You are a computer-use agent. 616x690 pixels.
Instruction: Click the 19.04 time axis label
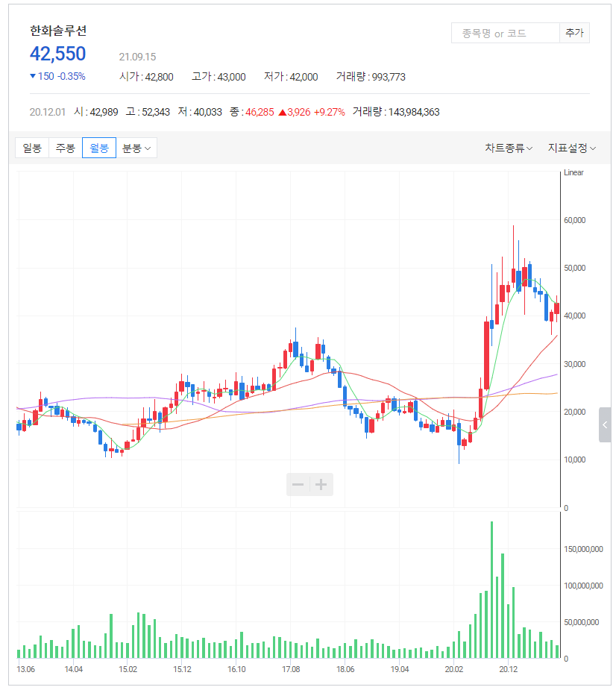(400, 669)
